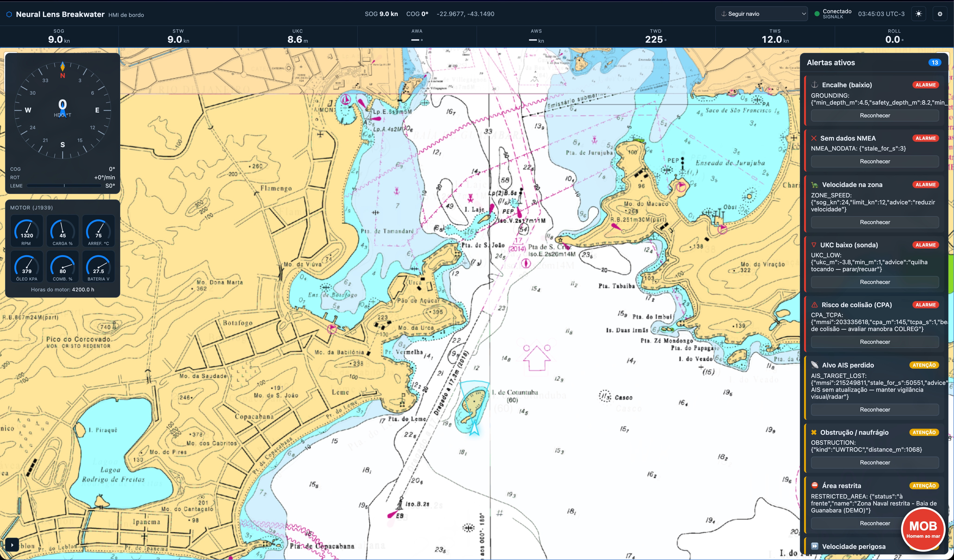Open settings with the gear icon
Screen dimensions: 954x560
[x=940, y=14]
